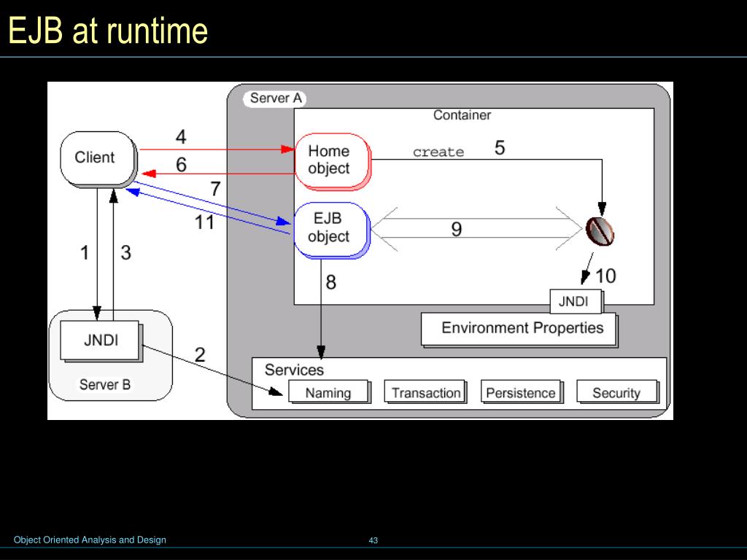Click step number 2 near Server B
747x560 pixels.
(200, 355)
